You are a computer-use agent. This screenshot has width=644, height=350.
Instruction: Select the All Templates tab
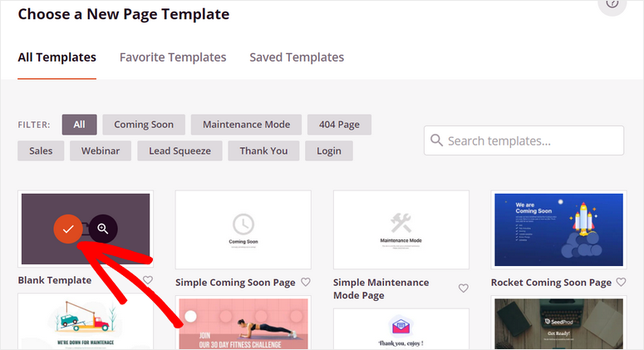pos(57,57)
